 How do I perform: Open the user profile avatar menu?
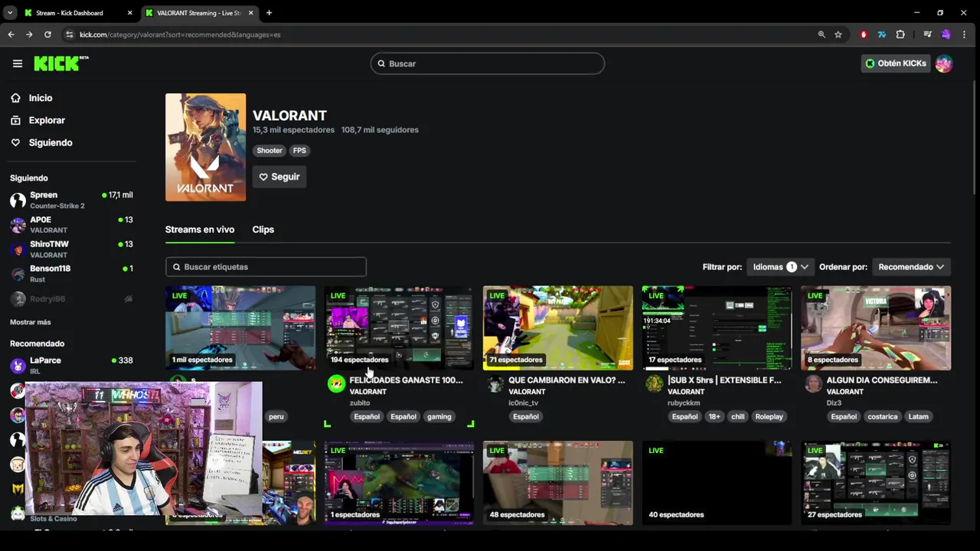click(943, 64)
